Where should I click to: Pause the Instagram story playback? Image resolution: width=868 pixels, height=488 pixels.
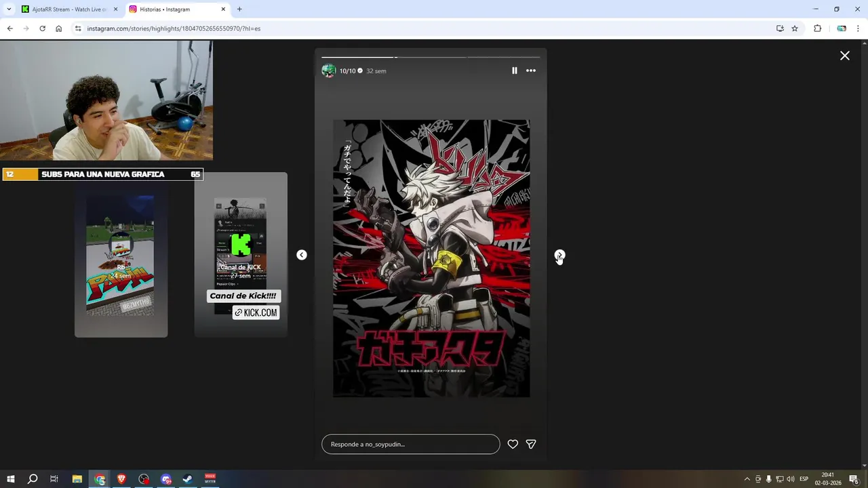[514, 70]
